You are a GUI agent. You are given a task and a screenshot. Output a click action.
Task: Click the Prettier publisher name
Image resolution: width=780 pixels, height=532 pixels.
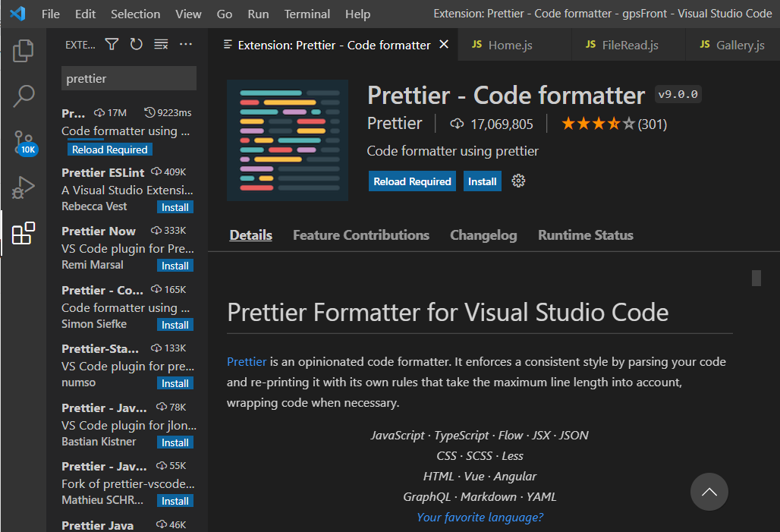pyautogui.click(x=395, y=123)
